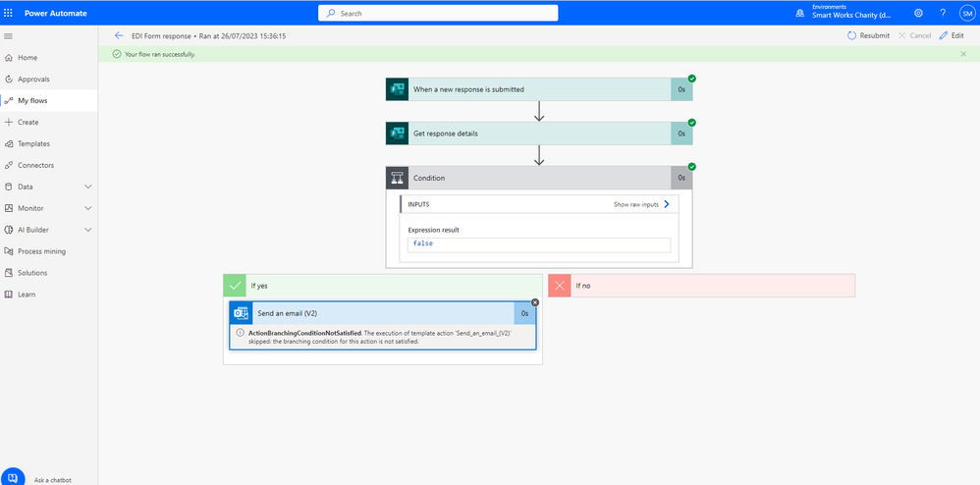Resubmit the flow run
This screenshot has height=485, width=980.
[x=868, y=35]
